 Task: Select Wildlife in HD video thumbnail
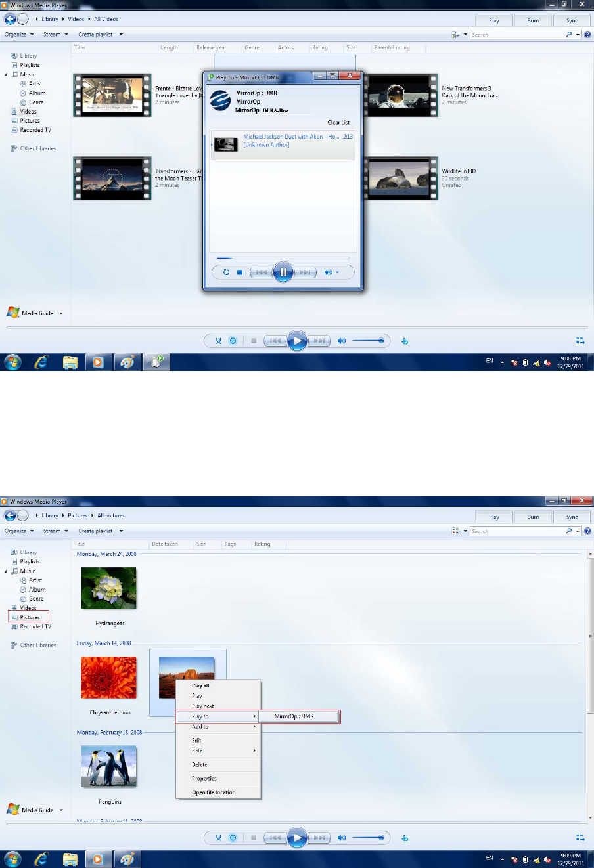[400, 178]
